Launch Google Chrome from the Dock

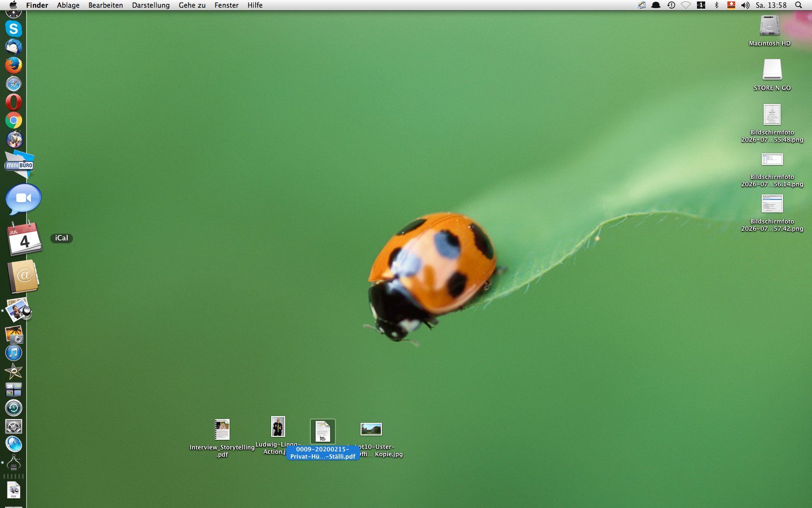14,120
